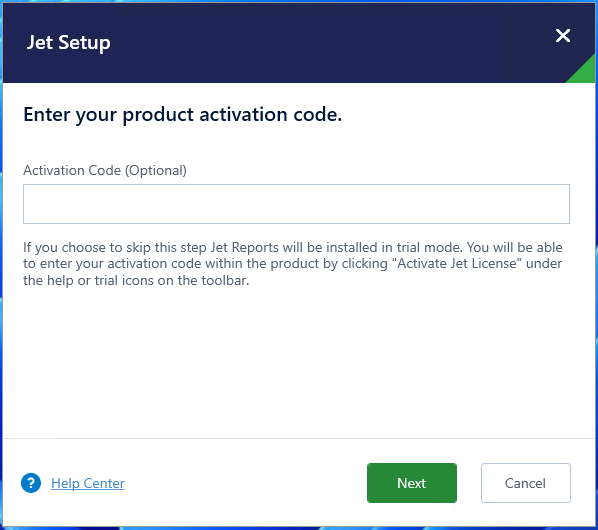Click the blue question mark help icon

click(x=31, y=483)
